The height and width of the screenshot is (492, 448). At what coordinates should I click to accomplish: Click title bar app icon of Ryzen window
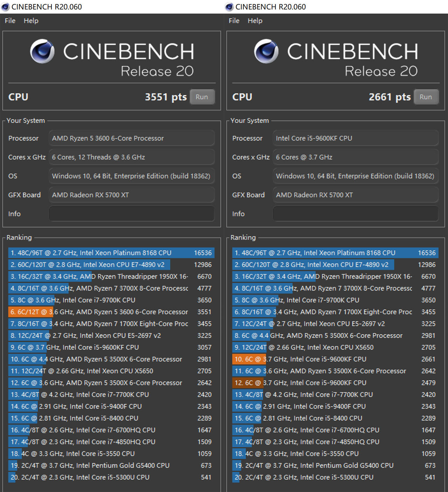pos(5,7)
